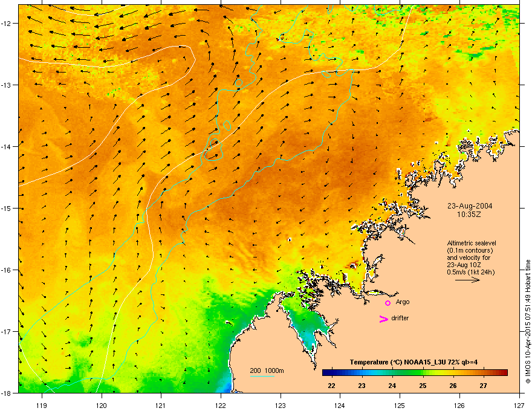Click the cyan 200 1000m depth line sample
532x411 pixels.
[x=262, y=376]
